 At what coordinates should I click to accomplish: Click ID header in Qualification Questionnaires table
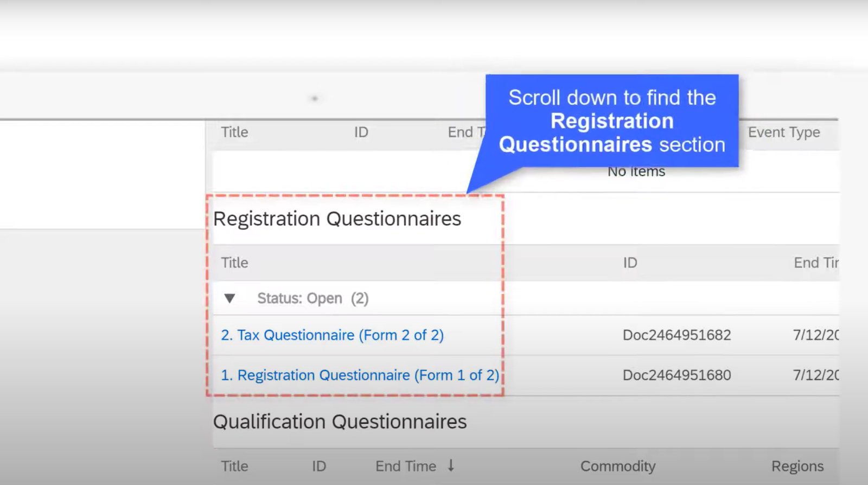[318, 466]
